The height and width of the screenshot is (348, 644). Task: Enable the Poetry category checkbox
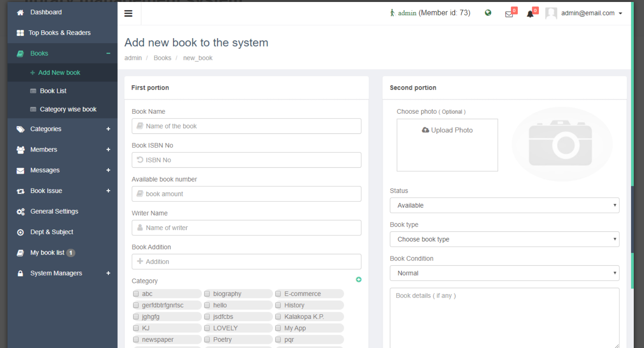point(207,339)
